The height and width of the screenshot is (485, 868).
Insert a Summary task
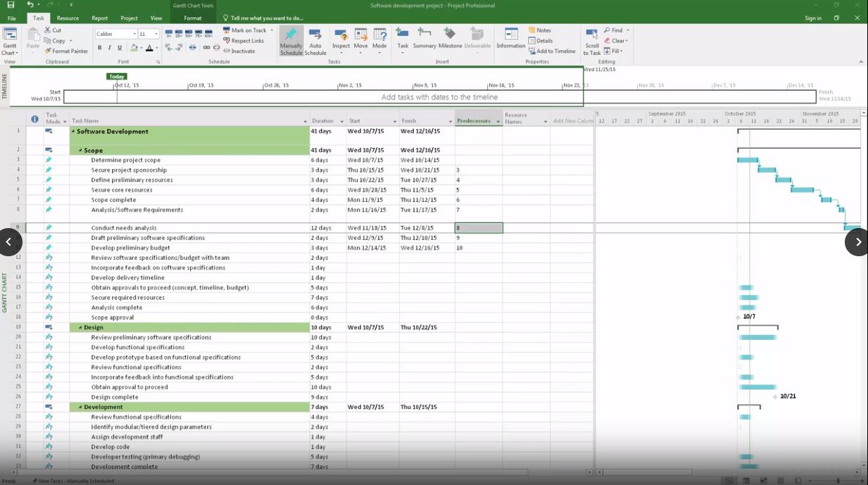424,39
